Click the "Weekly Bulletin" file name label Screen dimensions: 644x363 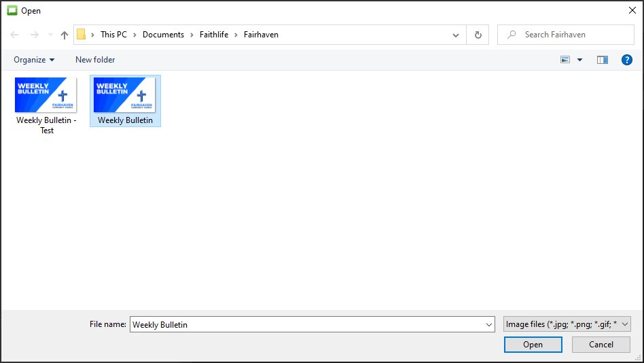click(x=125, y=120)
